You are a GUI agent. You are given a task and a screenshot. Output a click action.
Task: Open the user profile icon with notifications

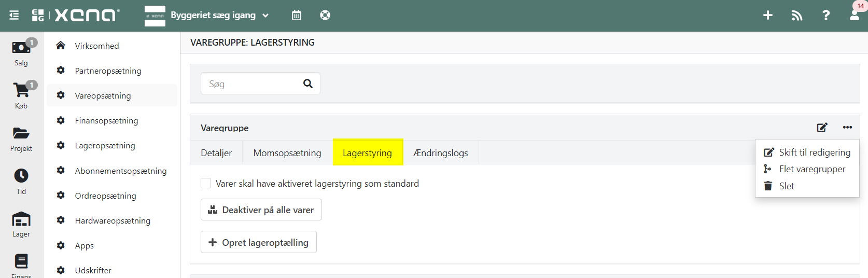click(x=855, y=15)
